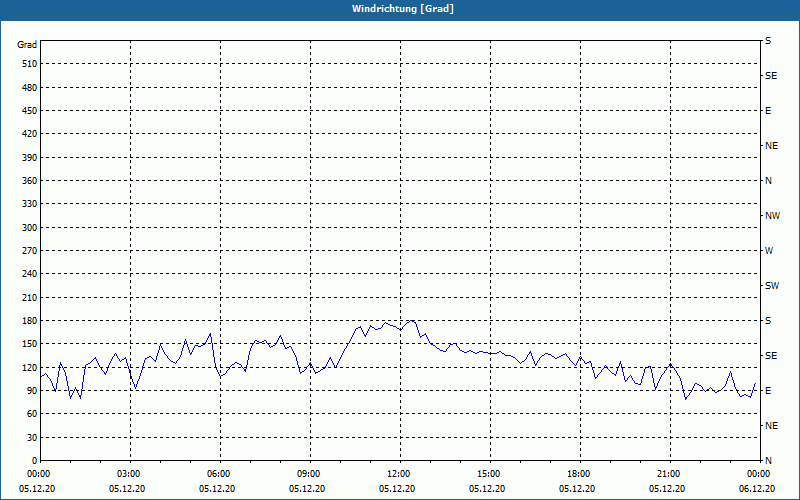Click the 18:00 time axis label
This screenshot has width=800, height=500.
(580, 474)
